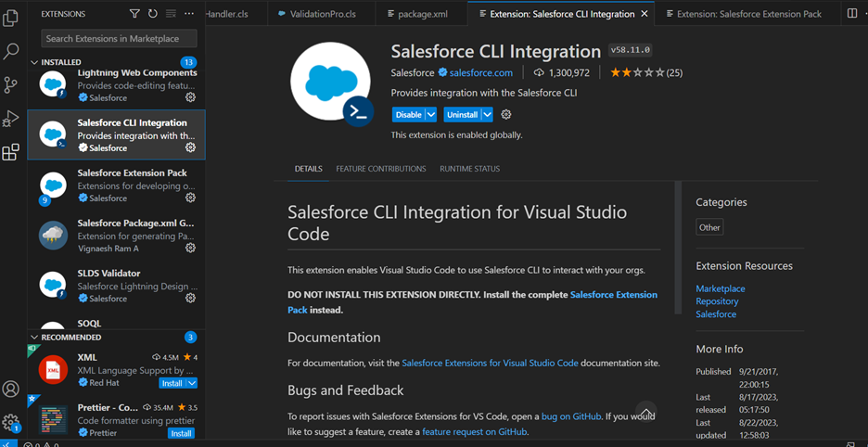Click the details page vertical scrollbar
The height and width of the screenshot is (447, 868).
point(678,248)
